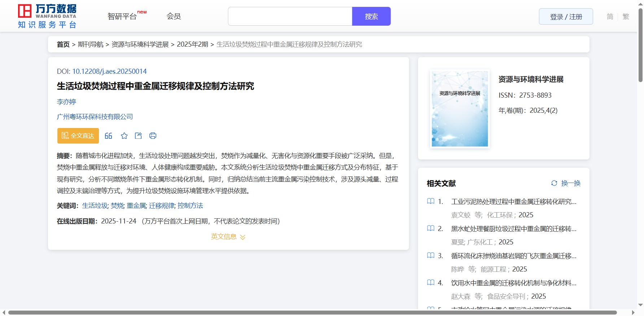This screenshot has height=316, width=644.
Task: Expand the 英文信息 section
Action: [x=228, y=237]
